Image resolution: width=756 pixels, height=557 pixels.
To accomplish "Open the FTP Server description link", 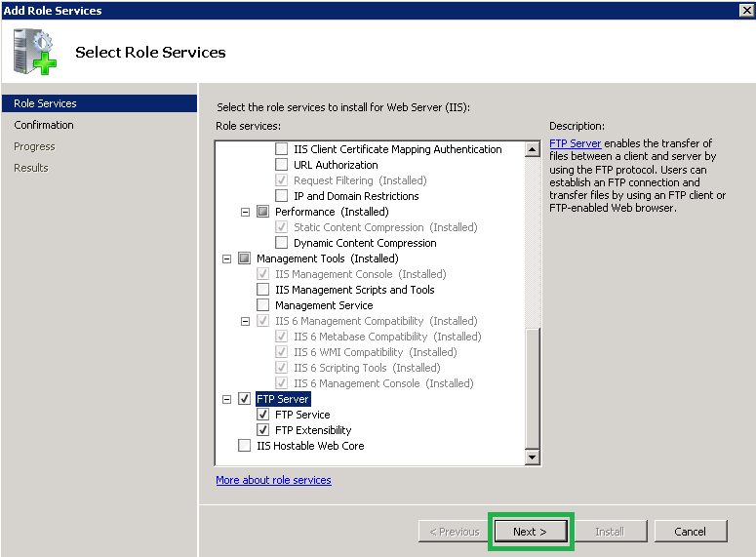I will point(576,143).
